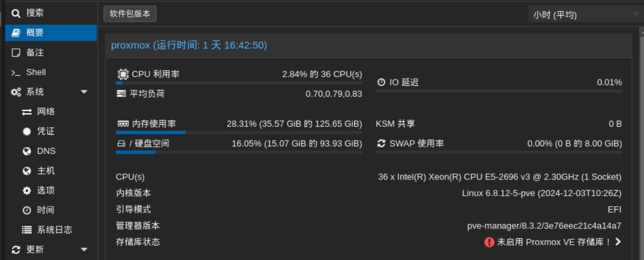Expand the 更新 section arrow
Image resolution: width=644 pixels, height=260 pixels.
84,249
